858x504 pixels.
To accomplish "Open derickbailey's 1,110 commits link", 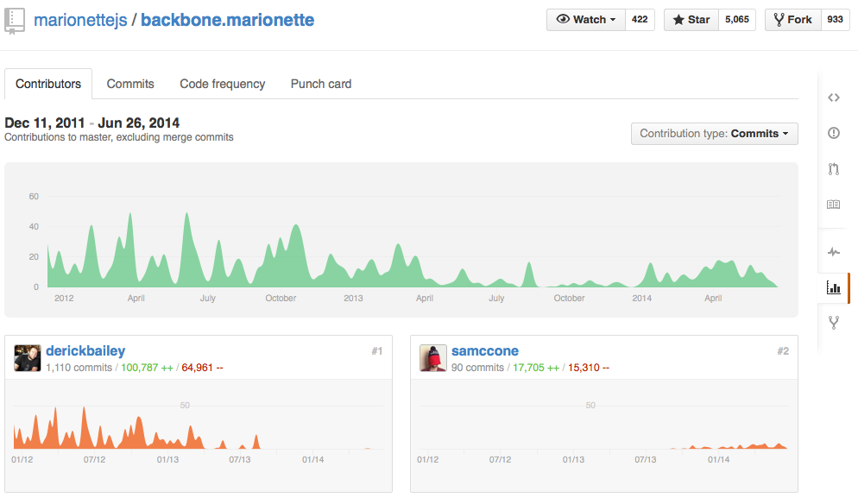I will (79, 368).
